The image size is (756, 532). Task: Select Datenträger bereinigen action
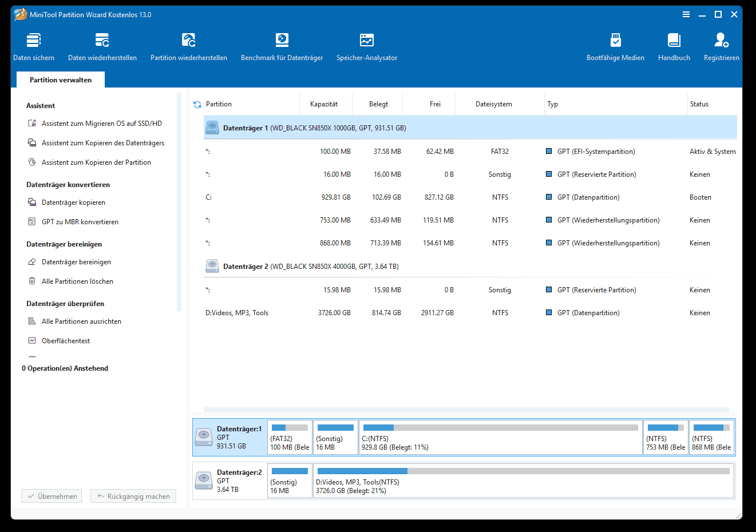(x=69, y=262)
